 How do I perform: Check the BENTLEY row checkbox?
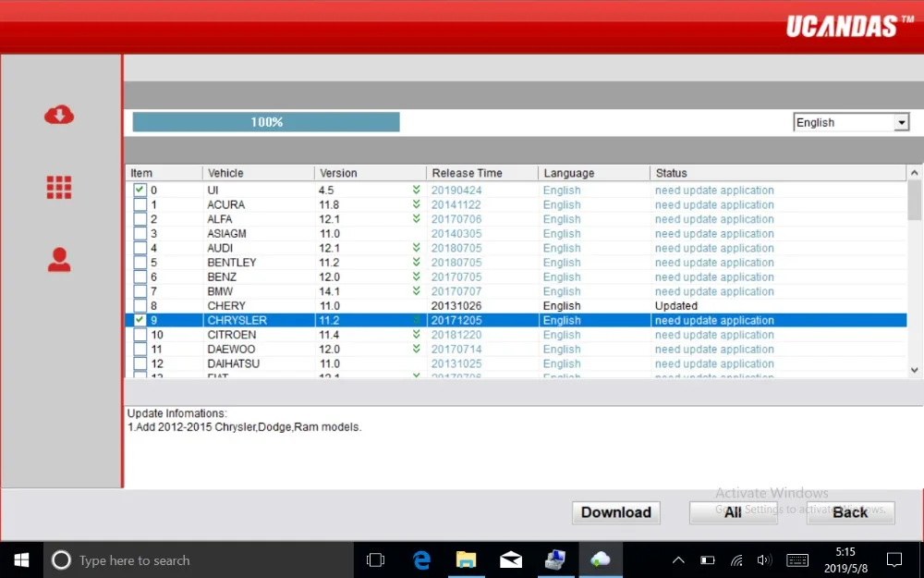coord(140,263)
